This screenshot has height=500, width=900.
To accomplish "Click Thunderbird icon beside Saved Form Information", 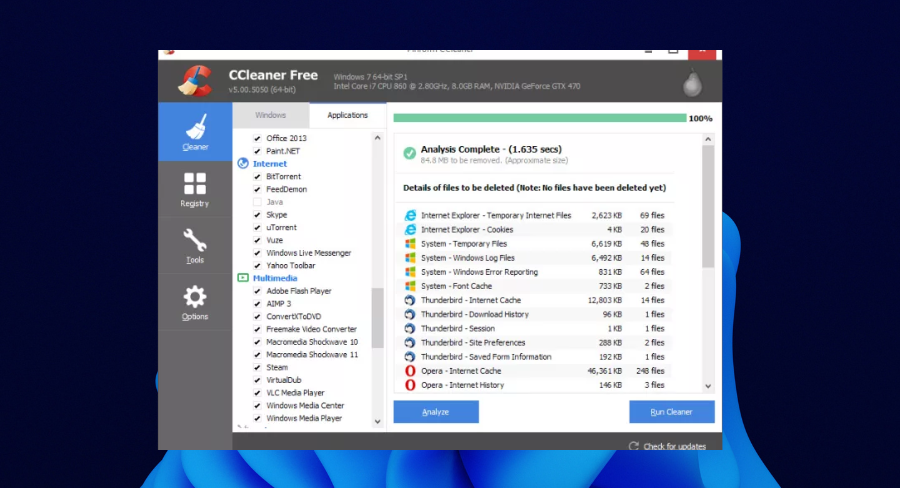I will [x=410, y=356].
